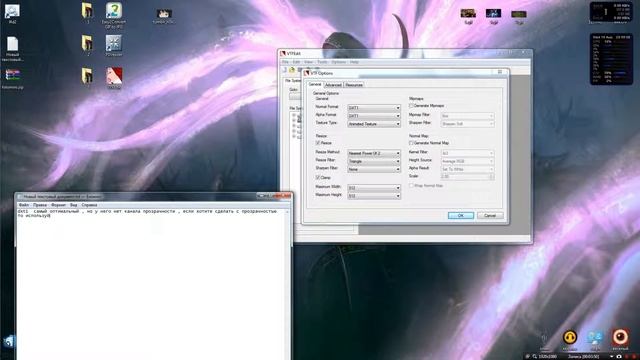Open the Kernel Filter dropdown
Screen dimensions: 640x360
click(x=467, y=153)
